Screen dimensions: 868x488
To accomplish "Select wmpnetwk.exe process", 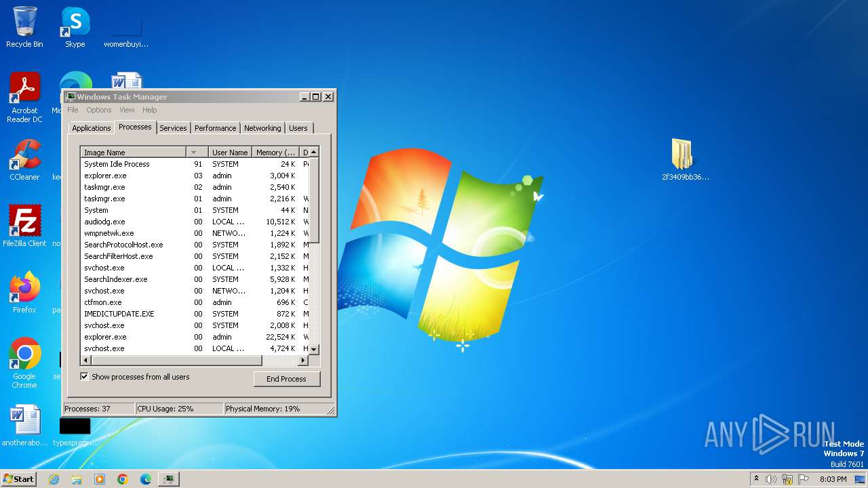I will [x=195, y=233].
